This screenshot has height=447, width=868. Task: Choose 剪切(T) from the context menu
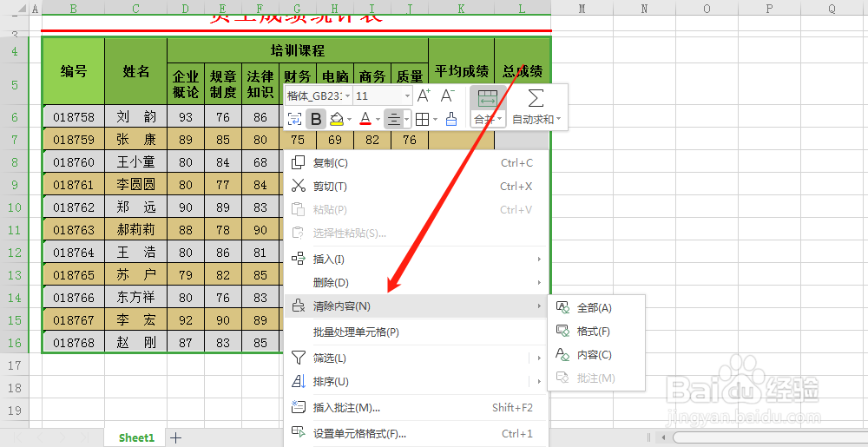click(416, 186)
